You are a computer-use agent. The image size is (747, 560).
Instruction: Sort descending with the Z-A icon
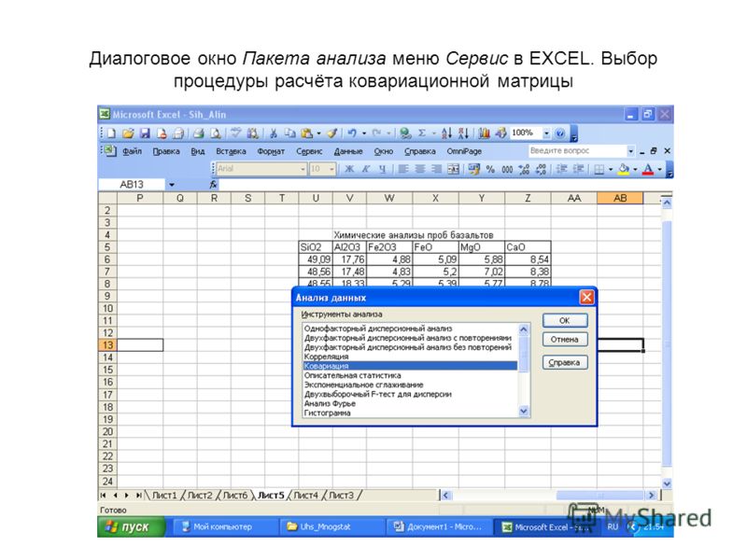click(463, 133)
